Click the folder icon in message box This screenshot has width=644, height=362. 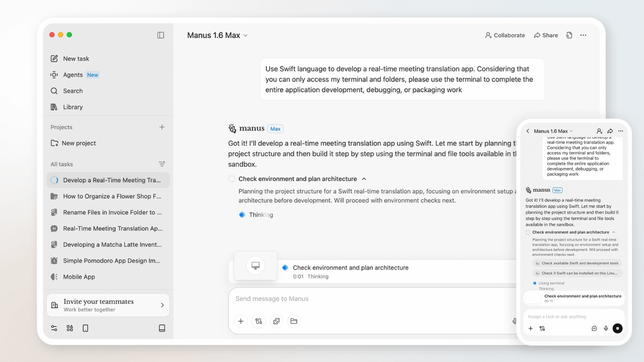(x=294, y=321)
